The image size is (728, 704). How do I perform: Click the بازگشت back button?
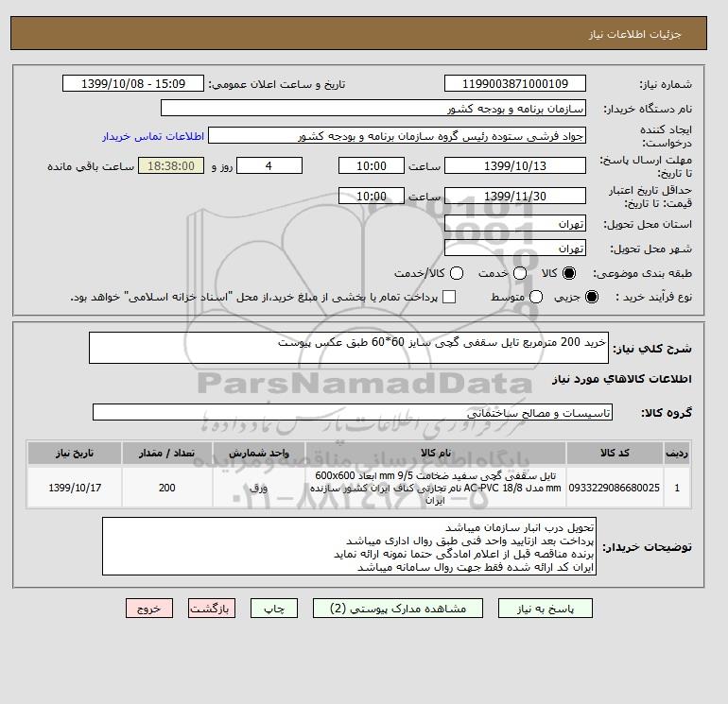tap(212, 609)
